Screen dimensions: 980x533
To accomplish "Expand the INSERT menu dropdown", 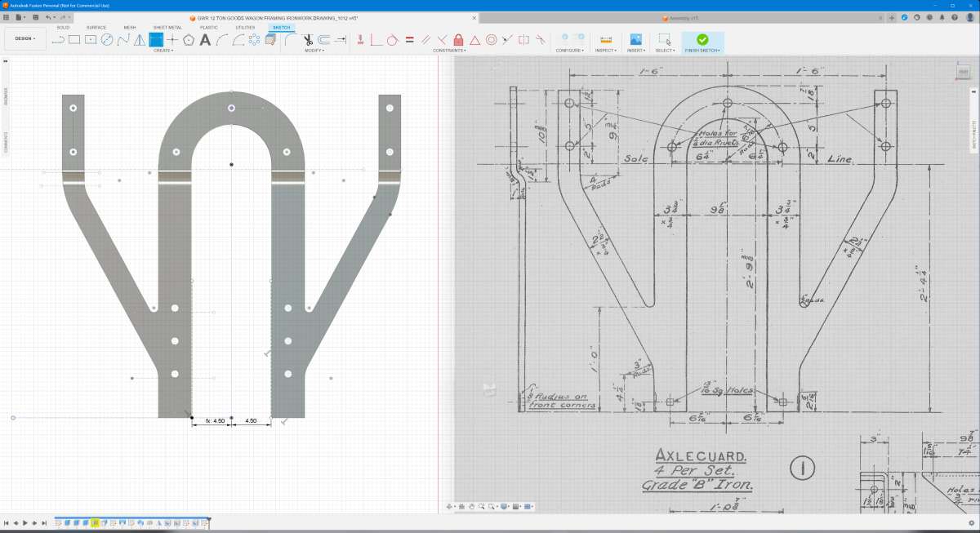I will (635, 51).
